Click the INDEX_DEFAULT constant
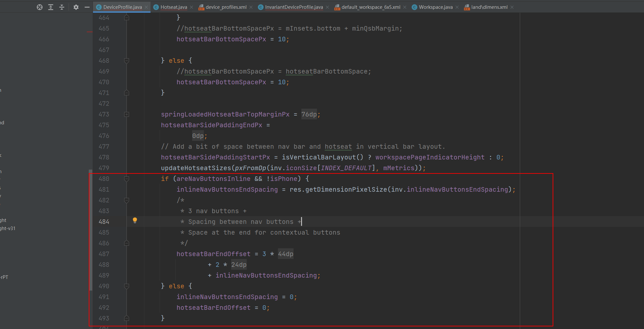644x329 pixels. pos(346,168)
